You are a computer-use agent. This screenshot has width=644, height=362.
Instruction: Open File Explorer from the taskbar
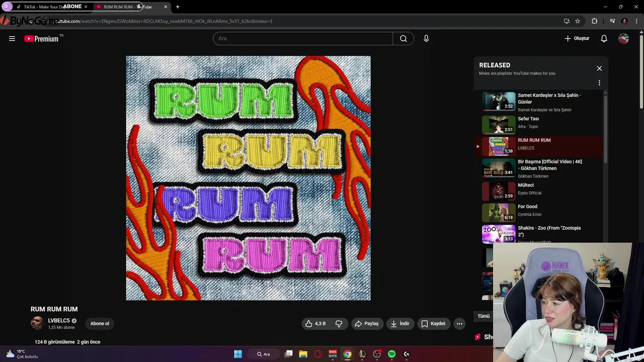(x=303, y=354)
